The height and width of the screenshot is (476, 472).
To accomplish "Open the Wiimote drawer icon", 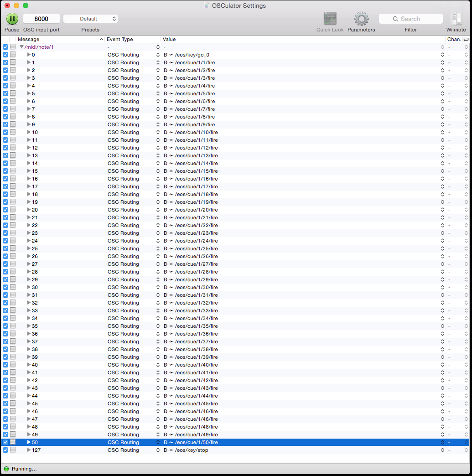I will tap(456, 19).
